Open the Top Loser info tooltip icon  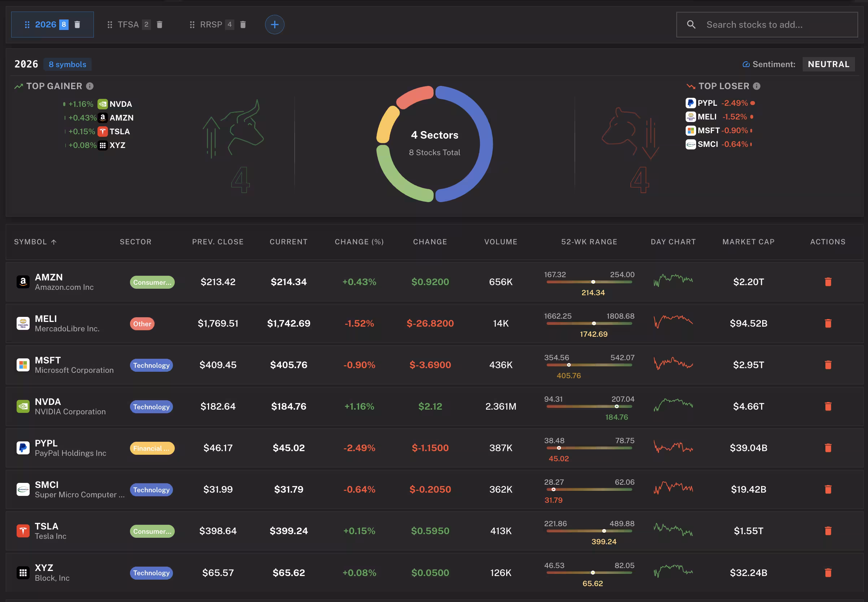(758, 86)
